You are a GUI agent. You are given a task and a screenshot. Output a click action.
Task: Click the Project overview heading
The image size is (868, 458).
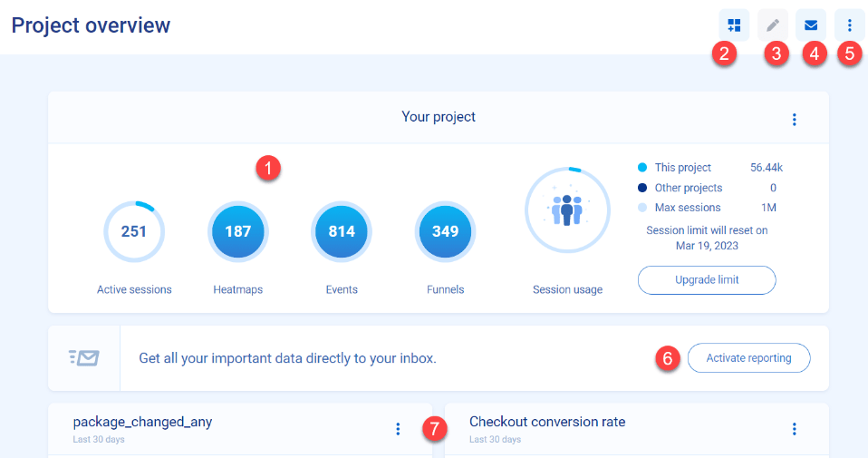91,25
